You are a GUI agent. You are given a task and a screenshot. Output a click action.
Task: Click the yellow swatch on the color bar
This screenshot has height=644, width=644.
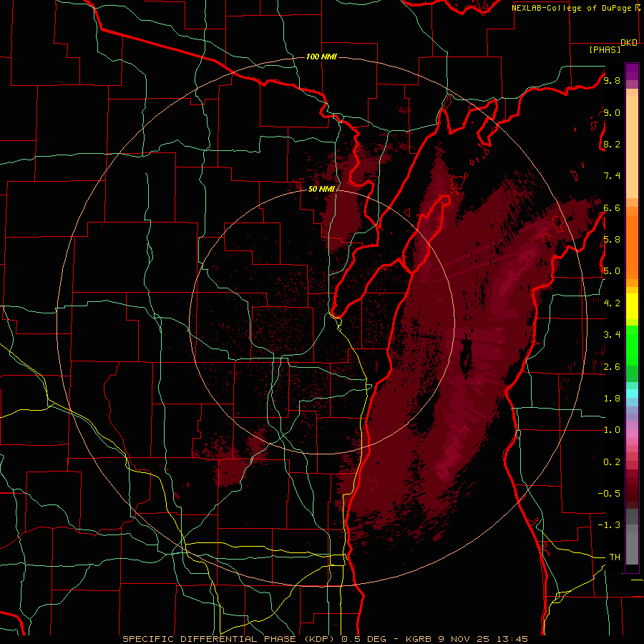[x=632, y=306]
